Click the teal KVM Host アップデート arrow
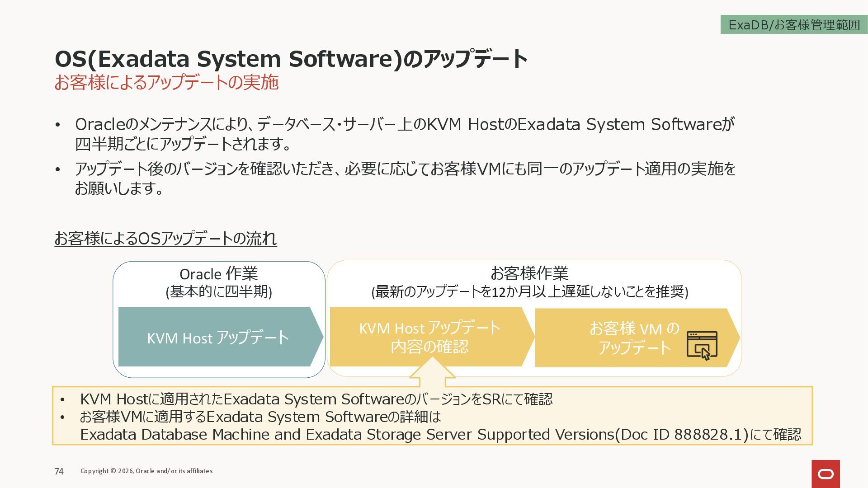 pos(218,338)
